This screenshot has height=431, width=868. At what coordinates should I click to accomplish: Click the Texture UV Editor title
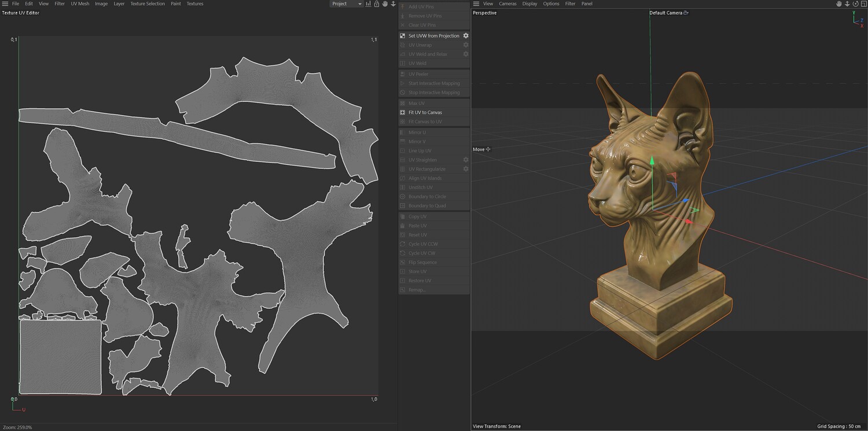coord(21,13)
